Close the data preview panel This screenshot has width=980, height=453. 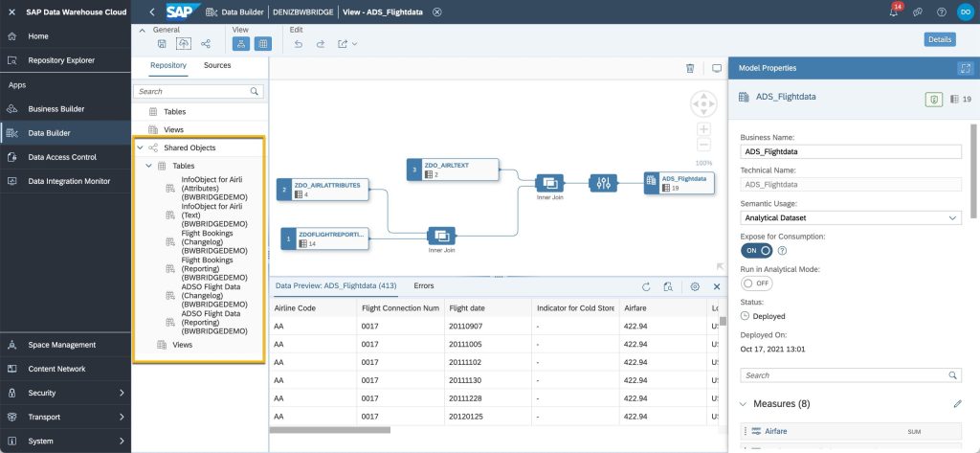click(717, 286)
